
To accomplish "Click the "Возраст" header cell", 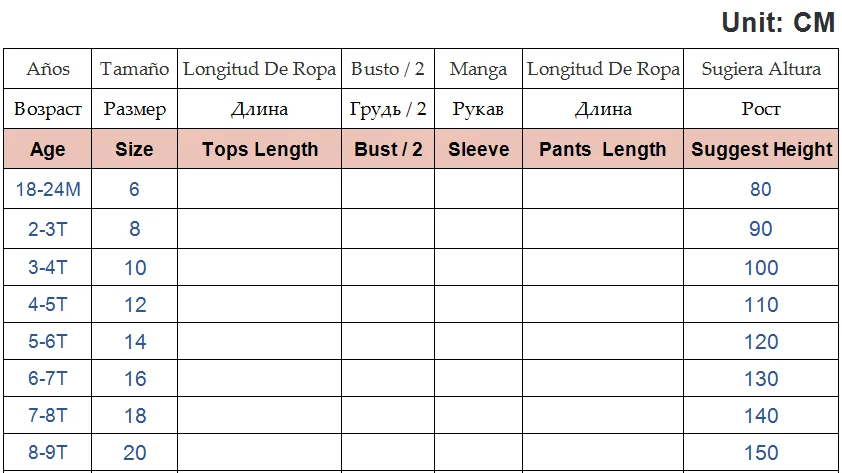I will [x=48, y=109].
